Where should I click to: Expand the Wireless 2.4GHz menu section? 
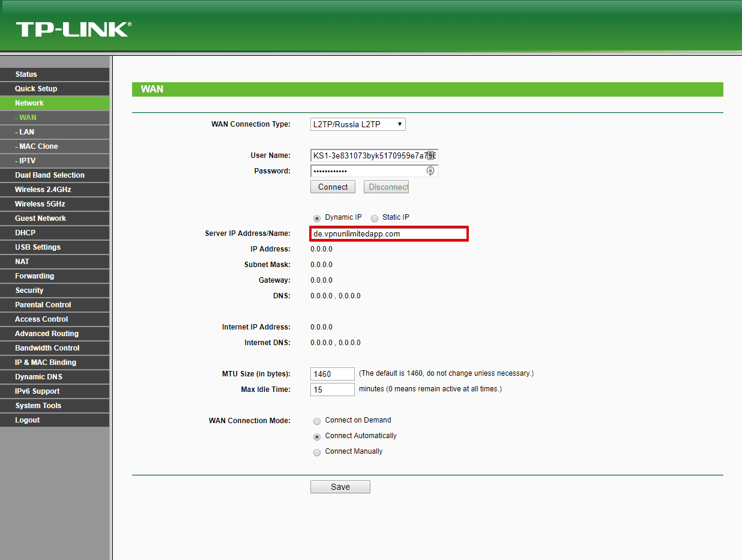43,190
